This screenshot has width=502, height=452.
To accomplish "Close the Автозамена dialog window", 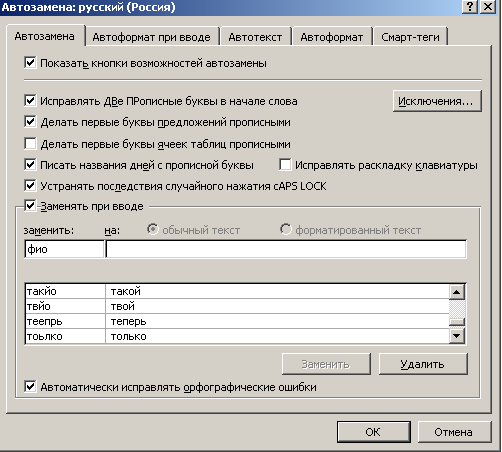I will pos(488,6).
